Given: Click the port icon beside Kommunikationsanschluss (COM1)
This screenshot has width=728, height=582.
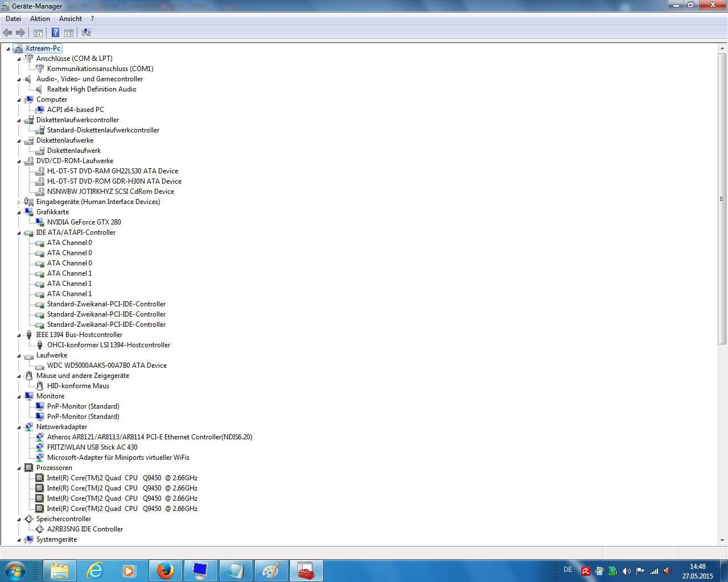Looking at the screenshot, I should click(40, 69).
